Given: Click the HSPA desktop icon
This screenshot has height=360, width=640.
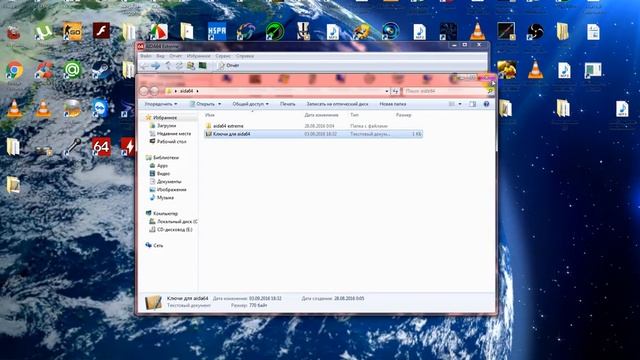Looking at the screenshot, I should pyautogui.click(x=216, y=31).
